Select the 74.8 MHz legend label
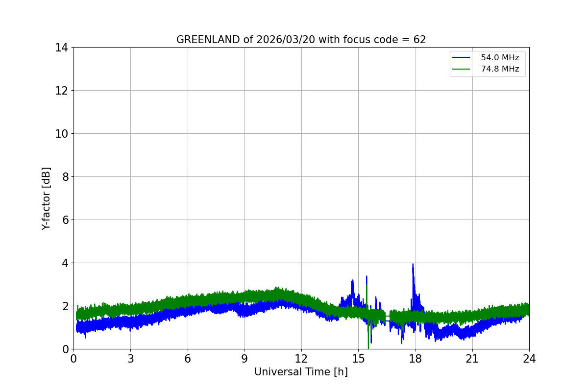 (x=500, y=69)
